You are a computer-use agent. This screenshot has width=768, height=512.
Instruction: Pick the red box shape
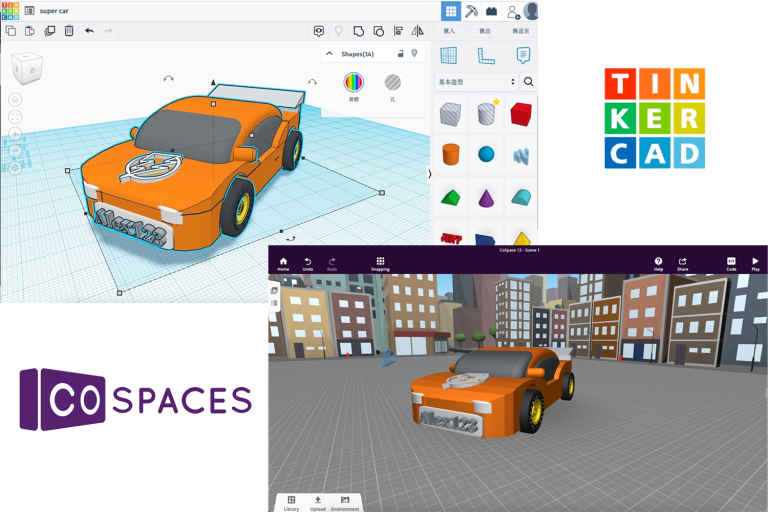point(521,114)
